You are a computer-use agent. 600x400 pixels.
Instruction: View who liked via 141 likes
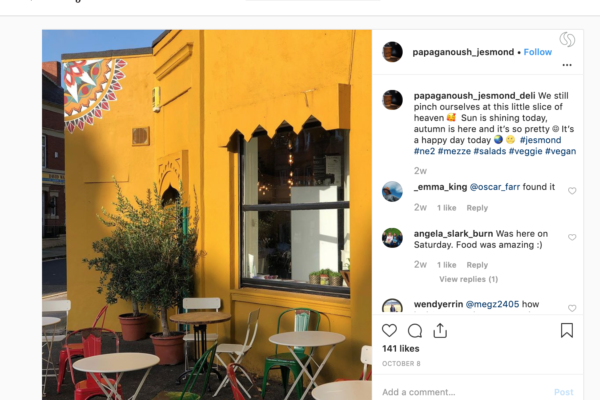(400, 349)
